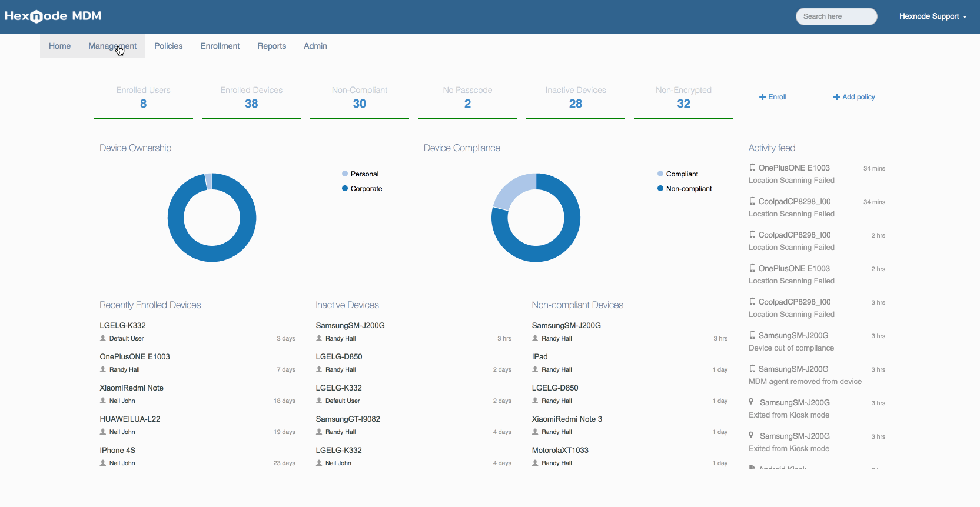Open MotorolaXT1033 in Non-compliant Devices
Viewport: 980px width, 507px height.
[560, 450]
